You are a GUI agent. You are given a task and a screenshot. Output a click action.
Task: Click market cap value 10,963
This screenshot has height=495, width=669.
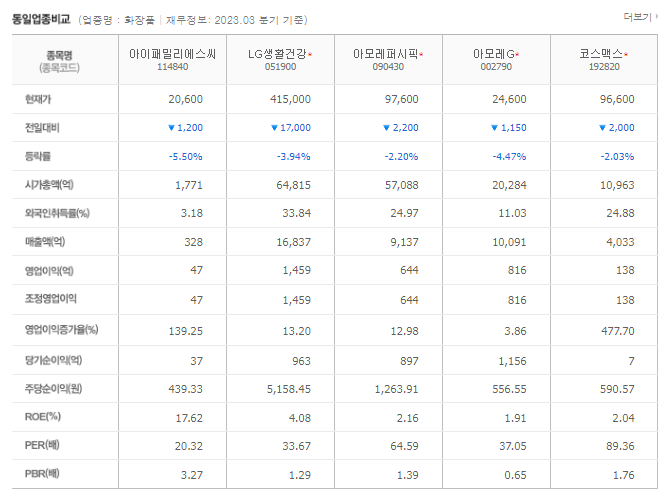[617, 185]
